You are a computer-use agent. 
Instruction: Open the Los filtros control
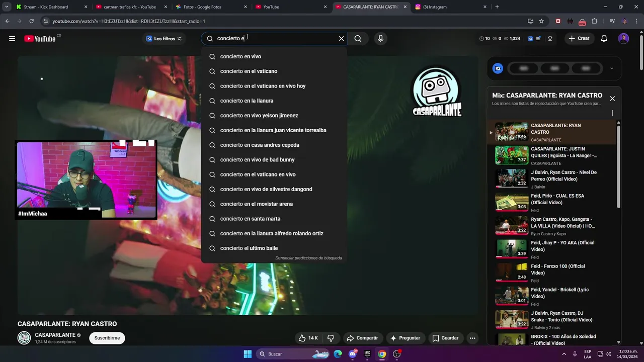click(164, 39)
